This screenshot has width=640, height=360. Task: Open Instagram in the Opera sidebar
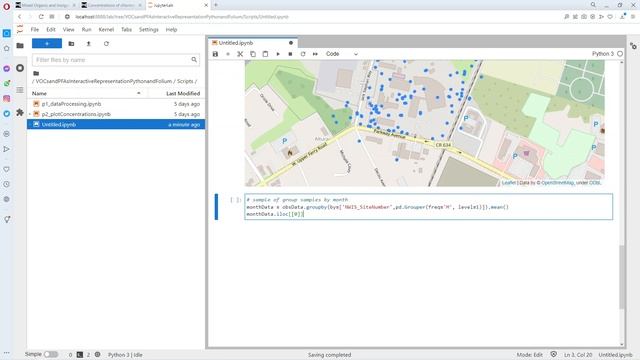[x=7, y=98]
